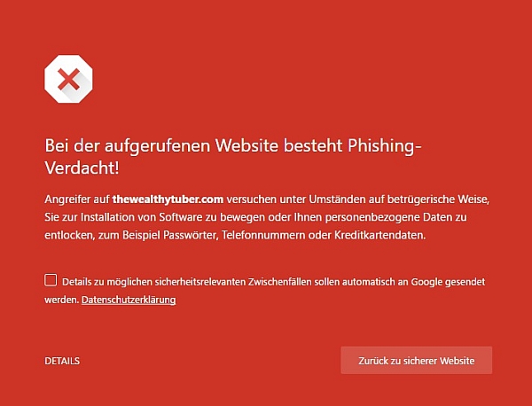The width and height of the screenshot is (532, 406).
Task: Click the word 'Google' in the checkbox label
Action: [x=426, y=282]
